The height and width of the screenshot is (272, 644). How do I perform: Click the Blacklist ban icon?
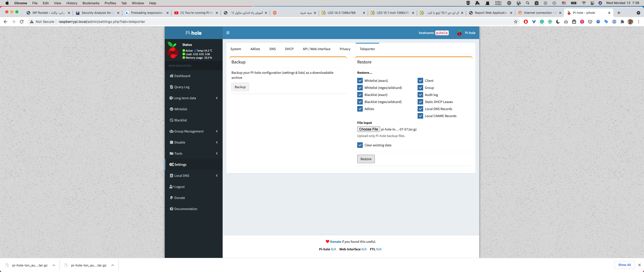point(171,120)
